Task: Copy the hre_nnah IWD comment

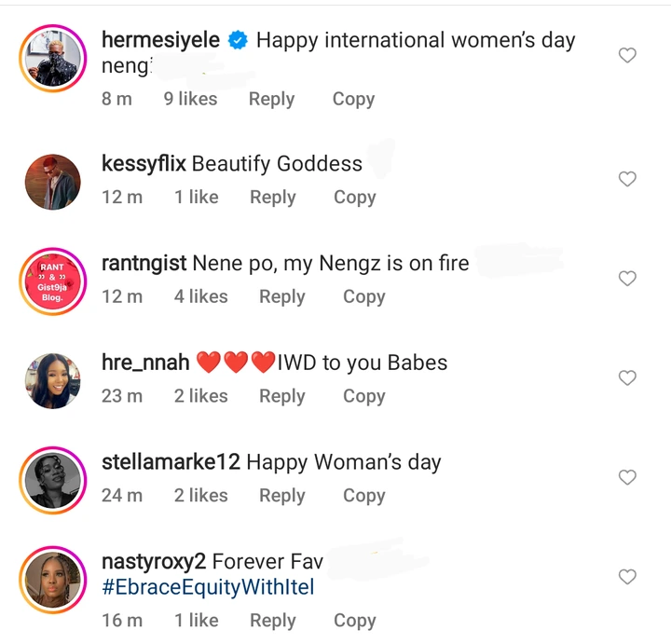Action: coord(363,396)
